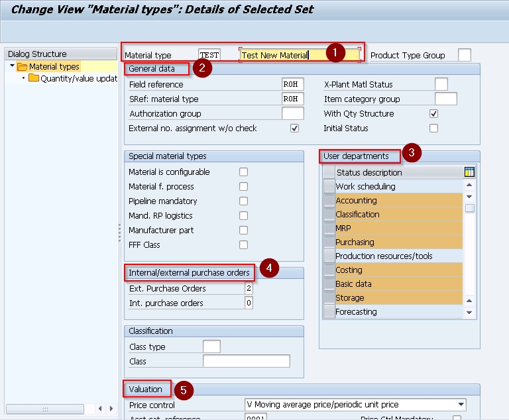Disable With Qty Structure checkbox

point(434,114)
